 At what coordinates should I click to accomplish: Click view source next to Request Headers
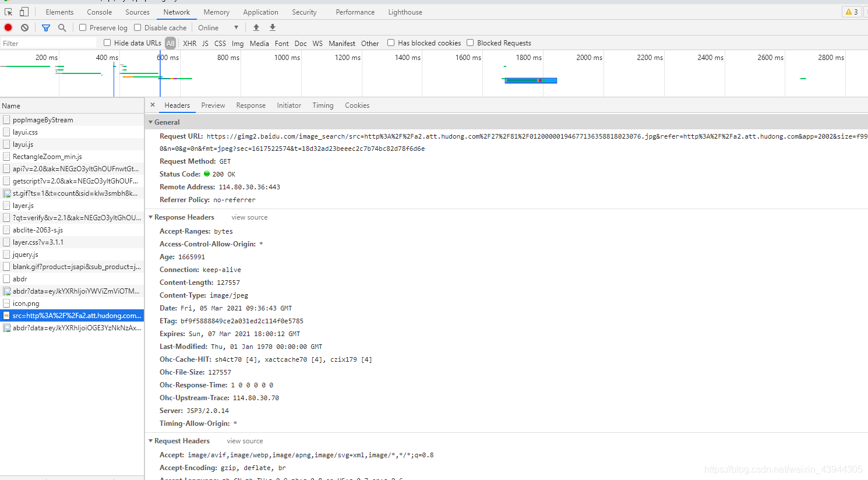[x=245, y=441]
